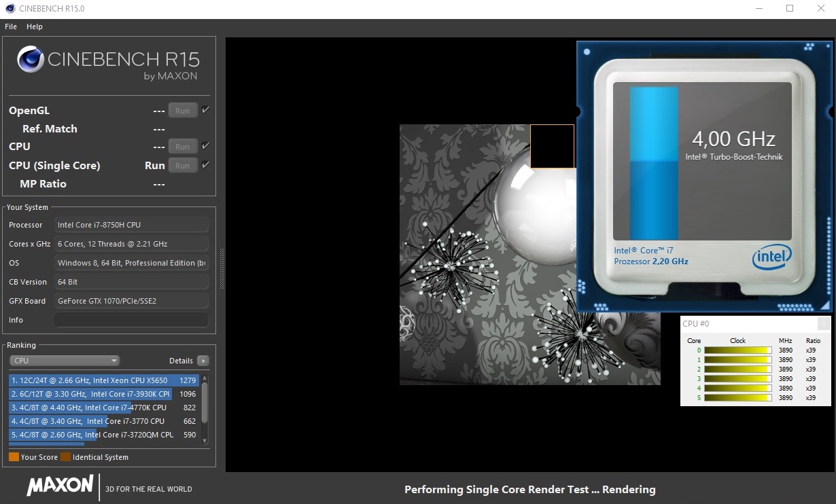836x504 pixels.
Task: Click ranking list scrollbar down arrow
Action: pyautogui.click(x=205, y=441)
